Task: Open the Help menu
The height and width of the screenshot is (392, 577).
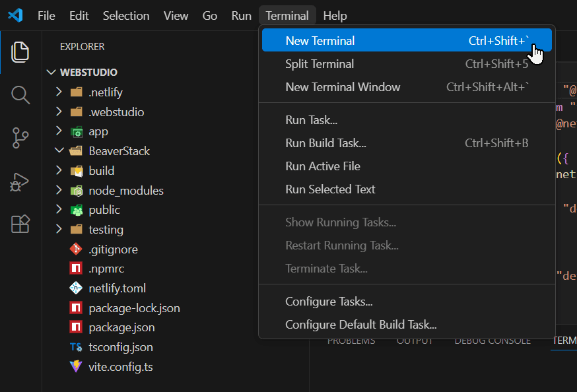Action: tap(335, 16)
